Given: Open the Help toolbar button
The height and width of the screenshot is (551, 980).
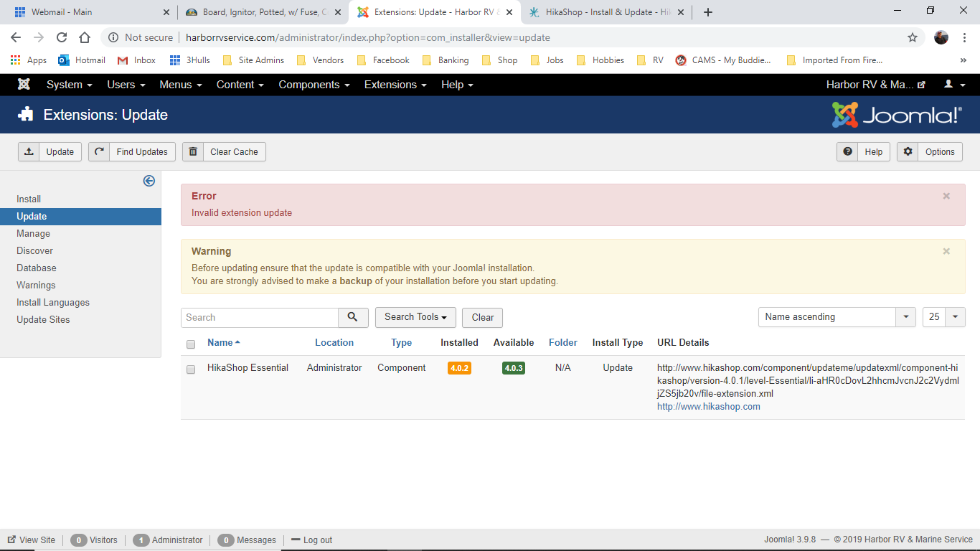Looking at the screenshot, I should pyautogui.click(x=864, y=151).
